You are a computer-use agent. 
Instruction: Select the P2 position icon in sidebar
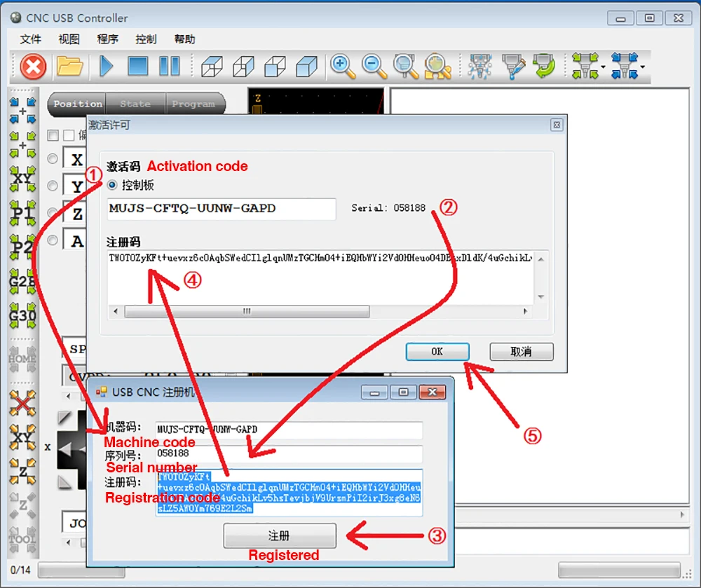click(x=22, y=247)
